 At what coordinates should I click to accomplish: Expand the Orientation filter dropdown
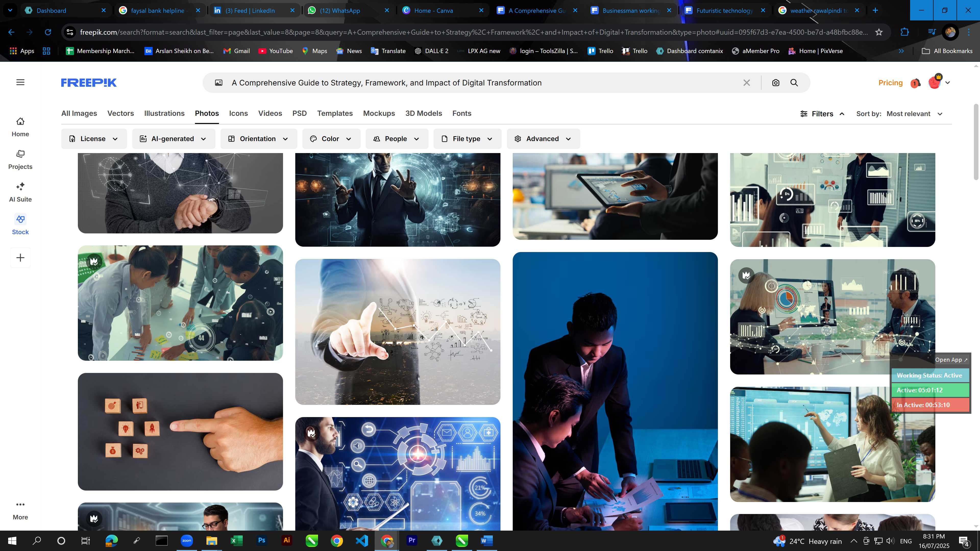pyautogui.click(x=259, y=139)
